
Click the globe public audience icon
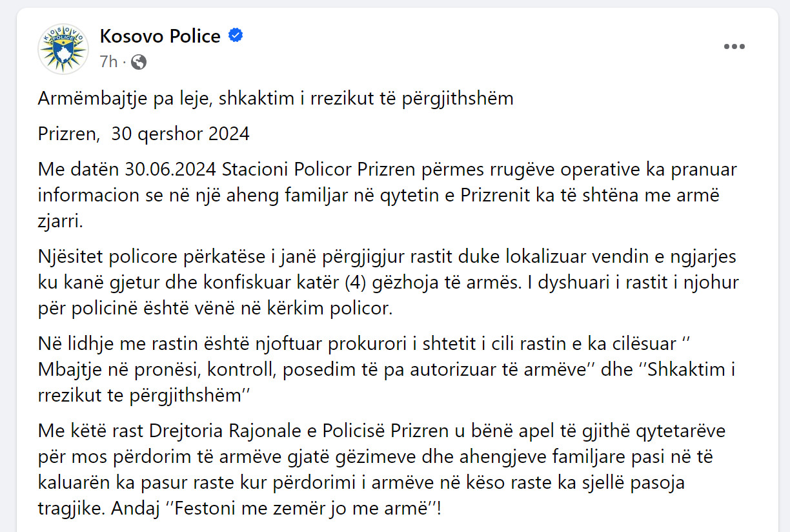pyautogui.click(x=139, y=61)
